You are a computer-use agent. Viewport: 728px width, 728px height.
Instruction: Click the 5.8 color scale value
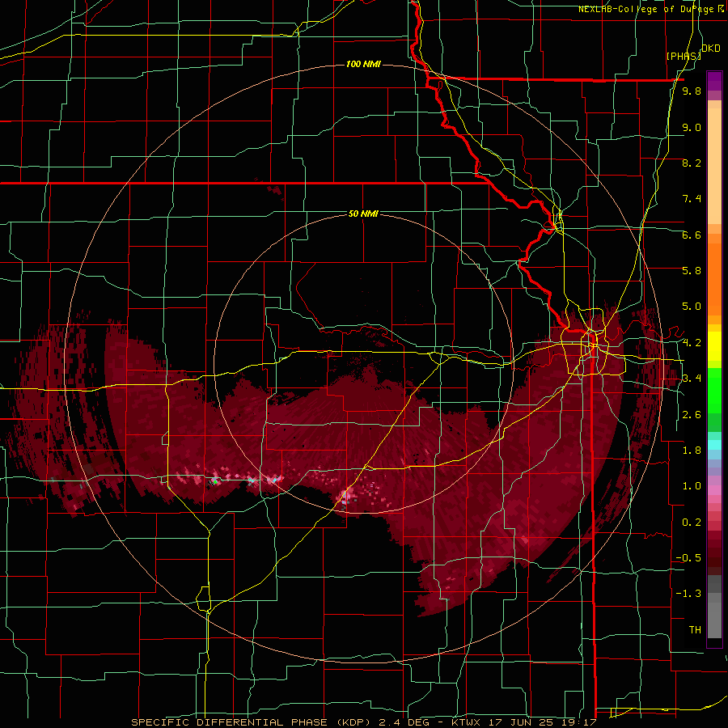692,271
